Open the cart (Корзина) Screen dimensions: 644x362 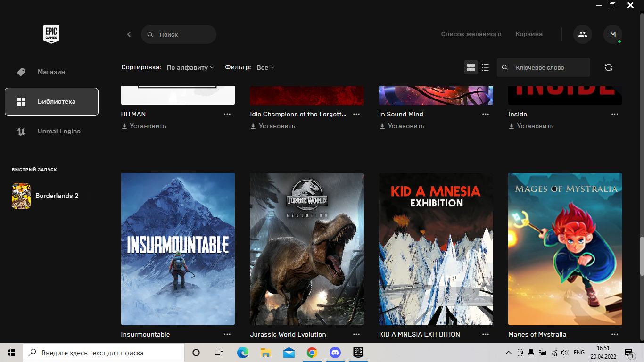click(529, 34)
